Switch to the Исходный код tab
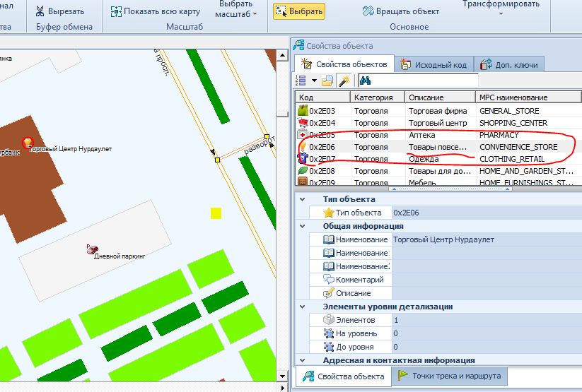 [x=433, y=64]
